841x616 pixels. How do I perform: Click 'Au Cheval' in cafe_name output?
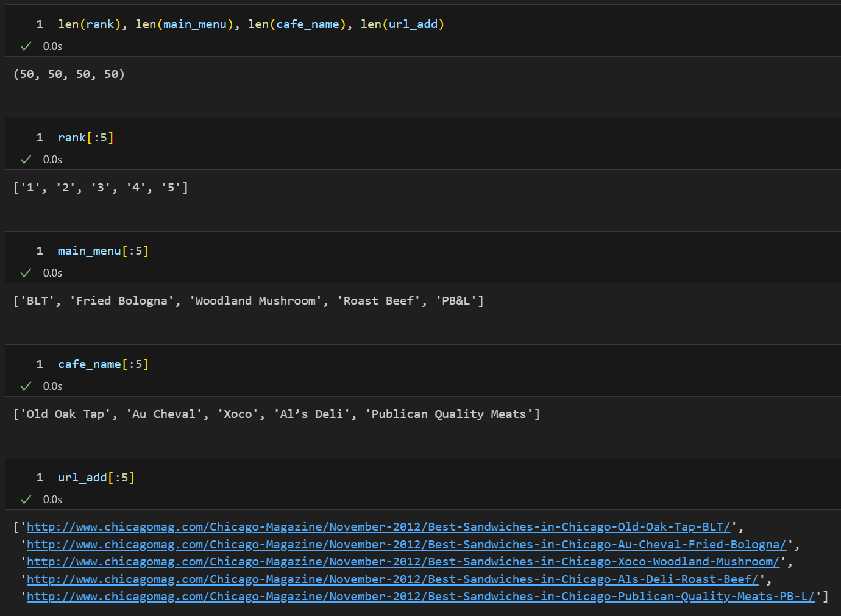(x=164, y=414)
